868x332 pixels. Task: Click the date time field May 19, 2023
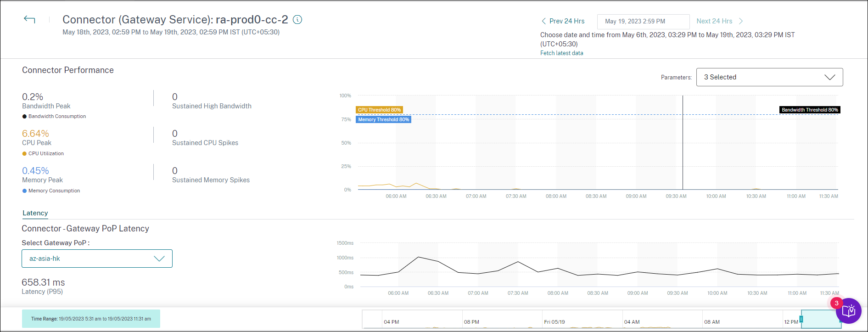point(643,22)
